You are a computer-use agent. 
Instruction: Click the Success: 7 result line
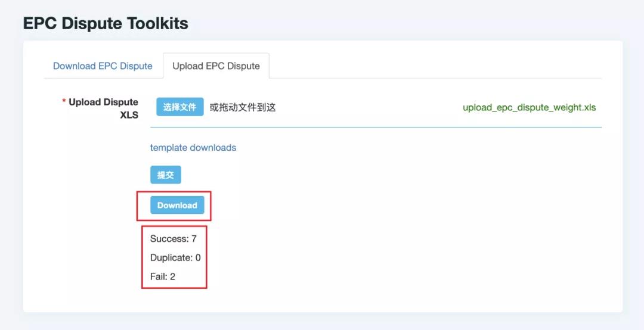173,239
